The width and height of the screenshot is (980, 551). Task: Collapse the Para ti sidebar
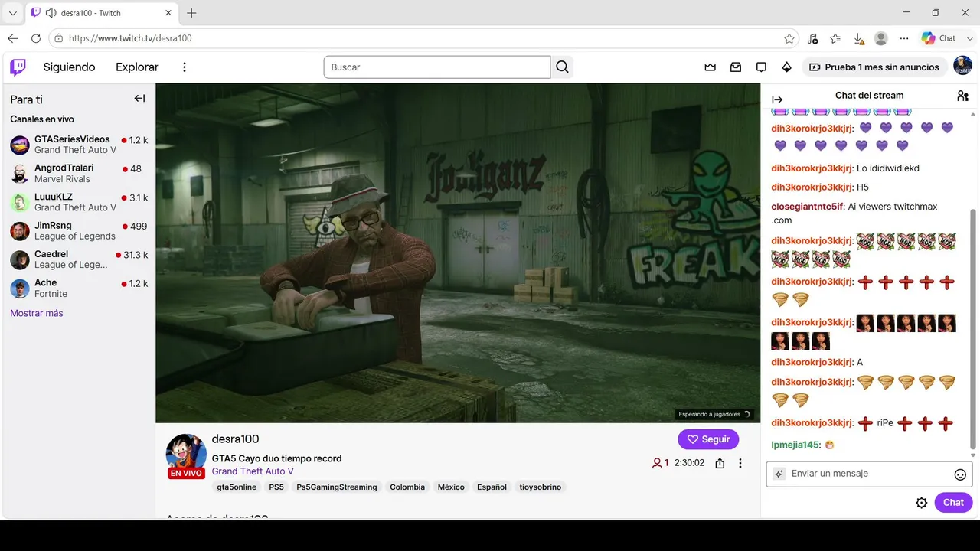(x=139, y=99)
